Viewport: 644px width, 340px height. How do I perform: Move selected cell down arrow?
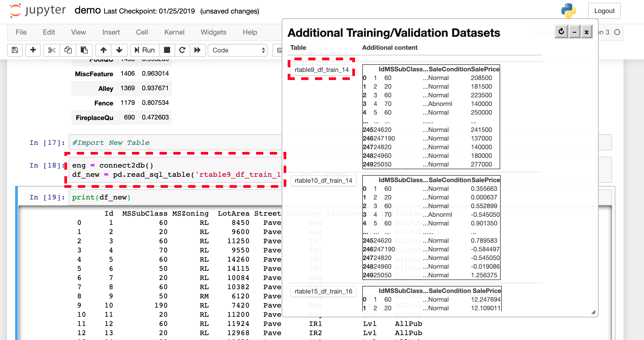[x=119, y=50]
